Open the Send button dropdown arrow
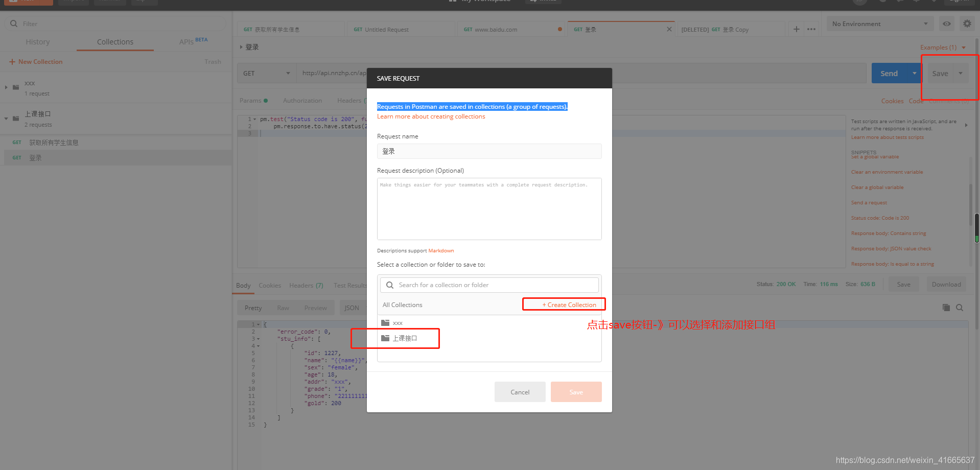Viewport: 980px width, 470px height. click(915, 73)
